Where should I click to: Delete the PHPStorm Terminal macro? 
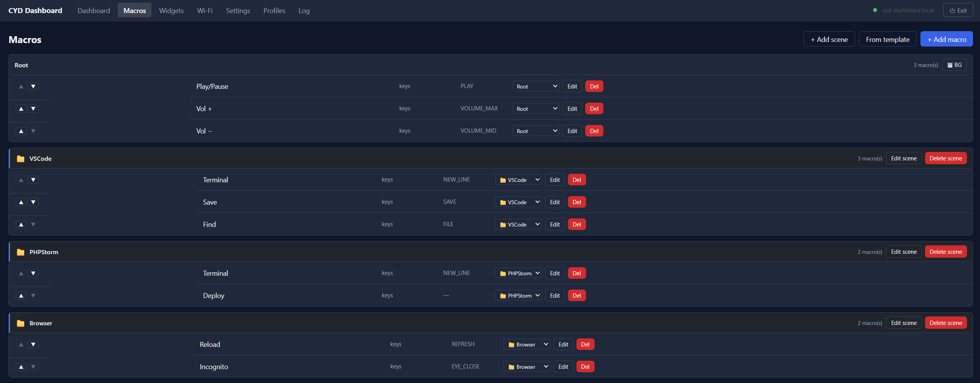point(577,273)
